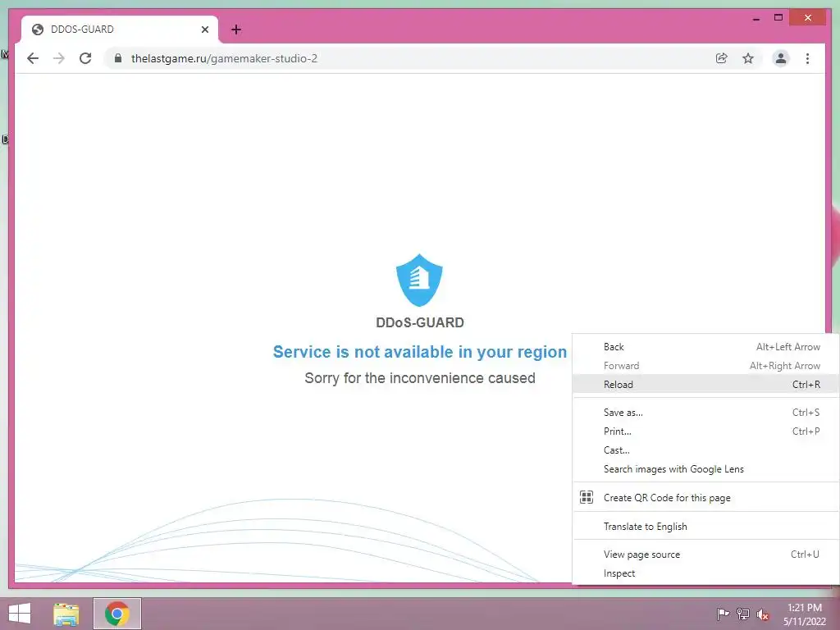Choose Inspect in the context menu
This screenshot has height=630, width=840.
705,573
